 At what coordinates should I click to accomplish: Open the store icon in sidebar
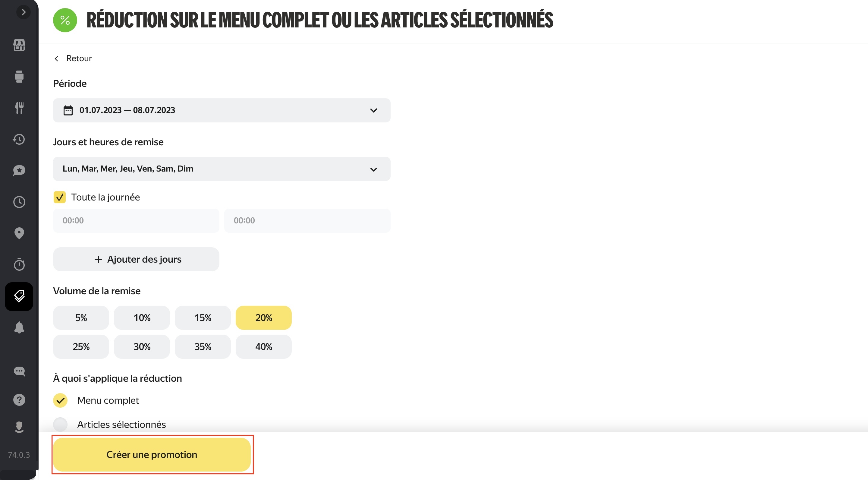click(19, 45)
